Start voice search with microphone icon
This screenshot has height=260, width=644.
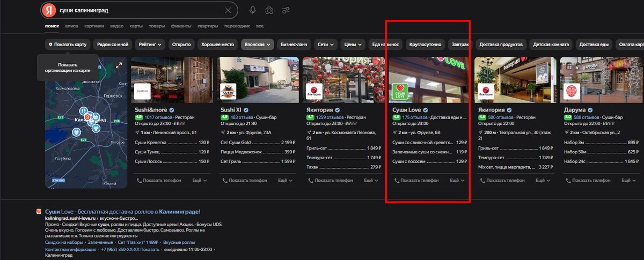coord(253,10)
